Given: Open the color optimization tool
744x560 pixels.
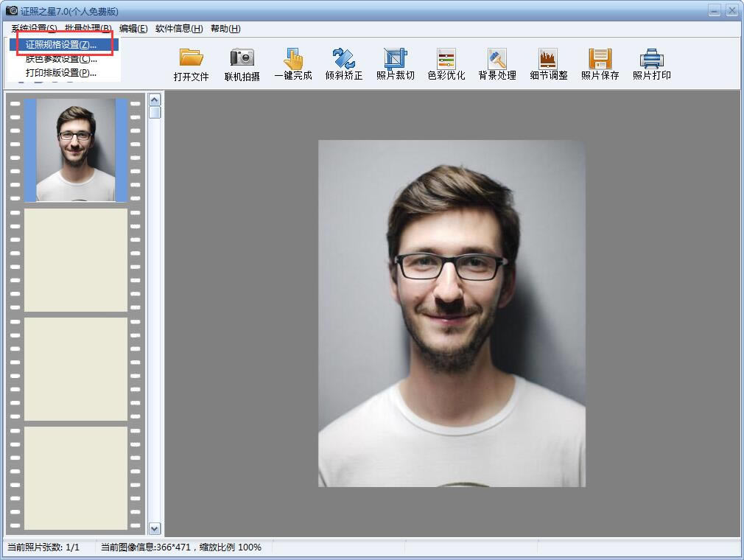Looking at the screenshot, I should [x=446, y=58].
